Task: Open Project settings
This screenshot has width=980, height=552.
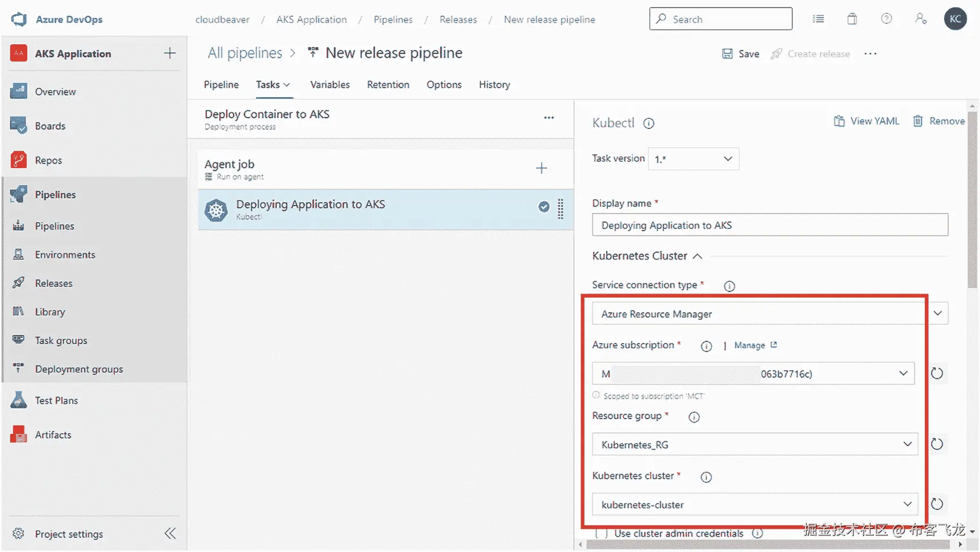Action: [69, 534]
